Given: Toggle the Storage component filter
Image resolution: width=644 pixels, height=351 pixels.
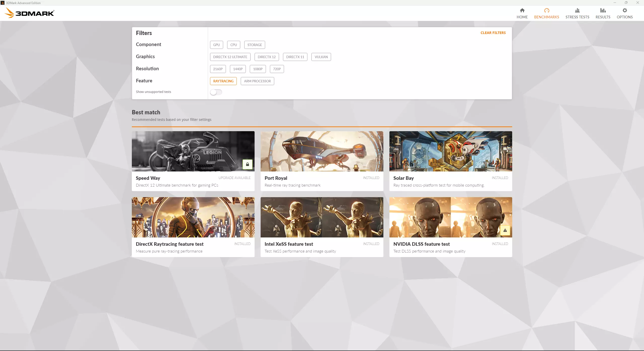Looking at the screenshot, I should coord(254,45).
